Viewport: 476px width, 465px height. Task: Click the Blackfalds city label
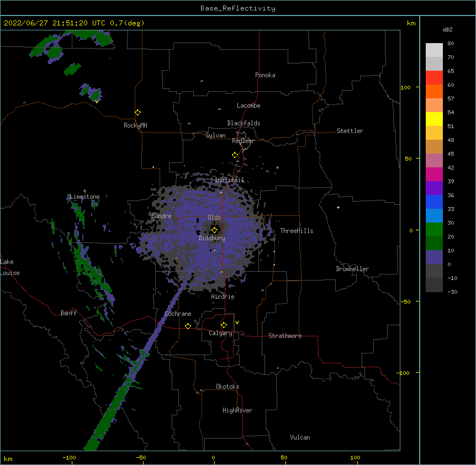point(244,123)
